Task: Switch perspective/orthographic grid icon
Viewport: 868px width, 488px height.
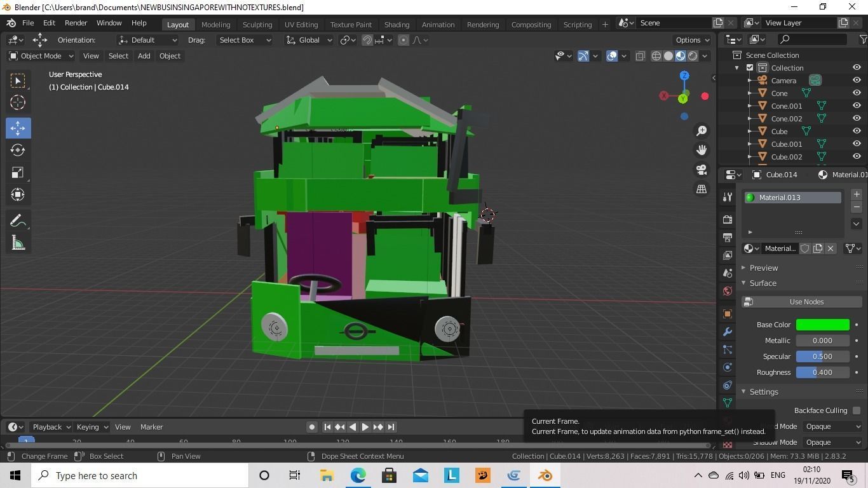Action: click(702, 189)
